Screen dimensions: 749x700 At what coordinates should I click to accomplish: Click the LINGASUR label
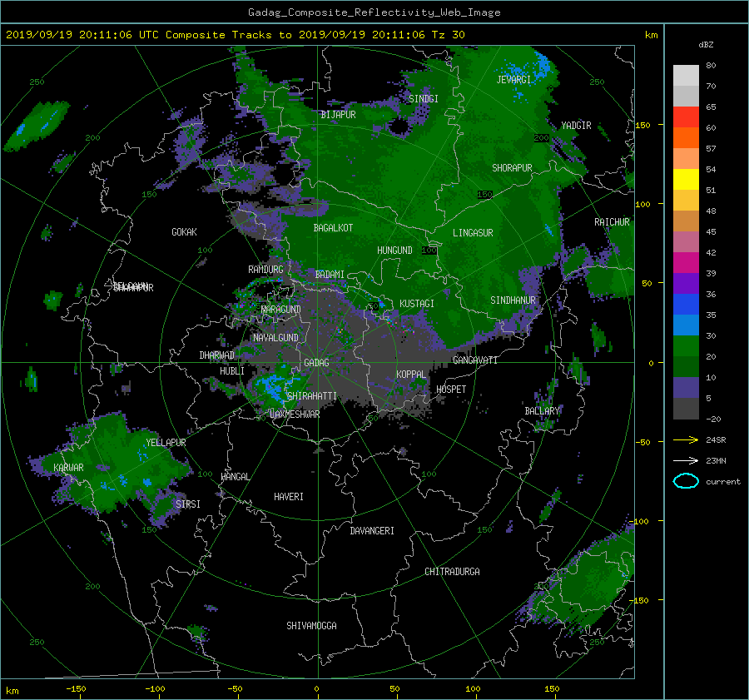473,233
